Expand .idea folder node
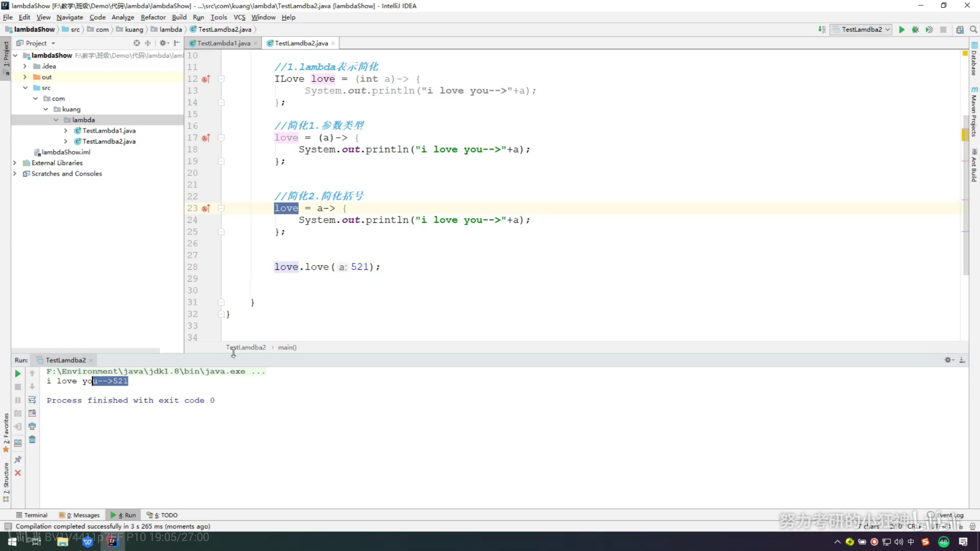The width and height of the screenshot is (980, 551). click(x=25, y=66)
